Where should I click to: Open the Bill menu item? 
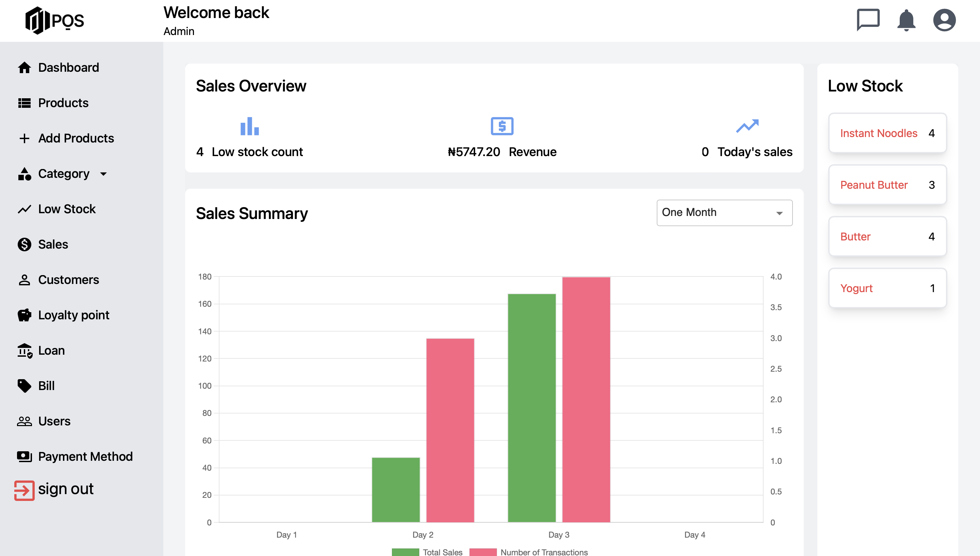[46, 386]
